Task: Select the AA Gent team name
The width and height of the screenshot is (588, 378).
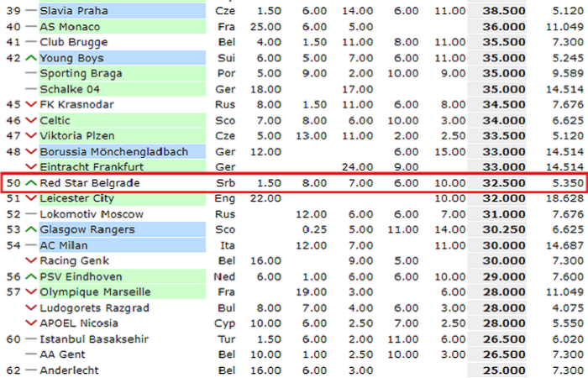Action: click(62, 354)
